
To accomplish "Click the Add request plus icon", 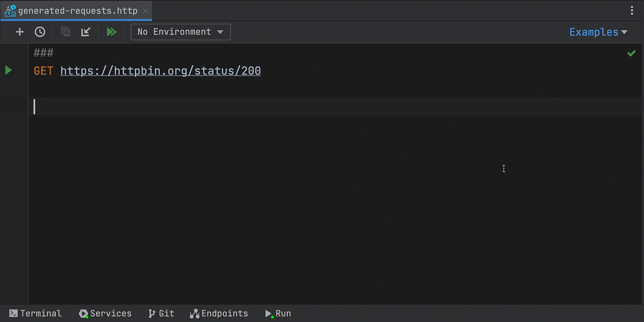I will click(x=19, y=32).
